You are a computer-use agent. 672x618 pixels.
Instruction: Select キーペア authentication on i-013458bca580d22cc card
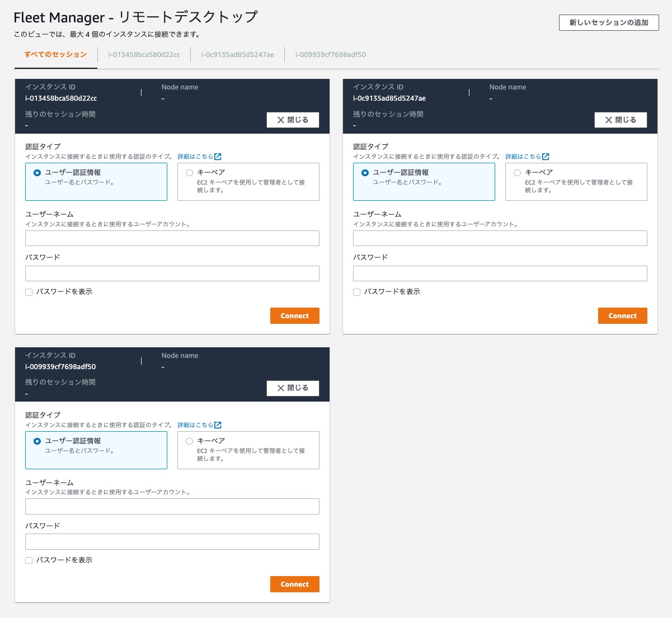coord(189,172)
